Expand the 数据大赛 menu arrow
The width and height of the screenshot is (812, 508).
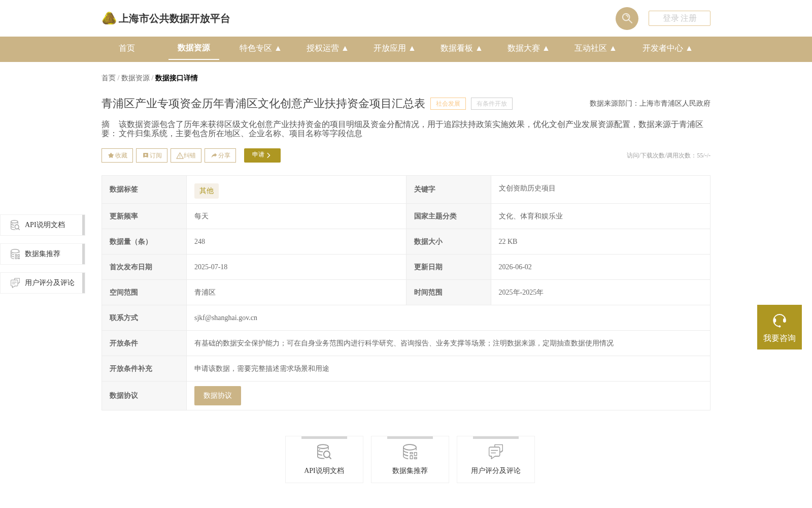(x=546, y=48)
